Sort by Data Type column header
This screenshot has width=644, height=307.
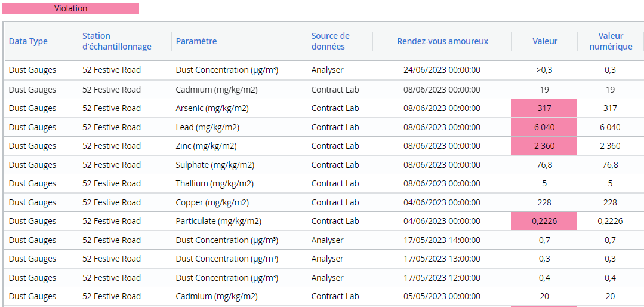click(28, 41)
